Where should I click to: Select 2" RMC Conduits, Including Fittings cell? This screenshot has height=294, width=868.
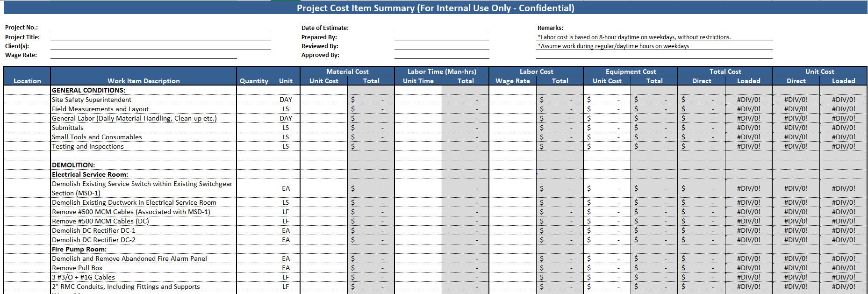click(x=143, y=287)
